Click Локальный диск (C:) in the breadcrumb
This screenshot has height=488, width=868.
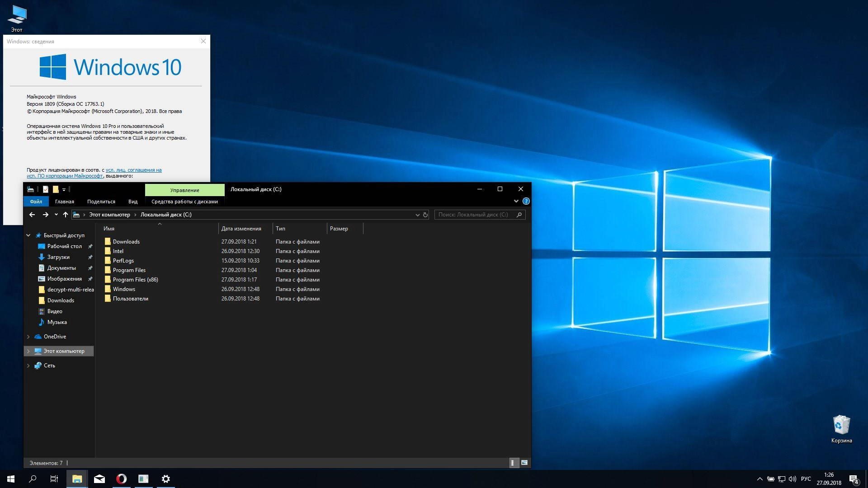[x=166, y=215]
